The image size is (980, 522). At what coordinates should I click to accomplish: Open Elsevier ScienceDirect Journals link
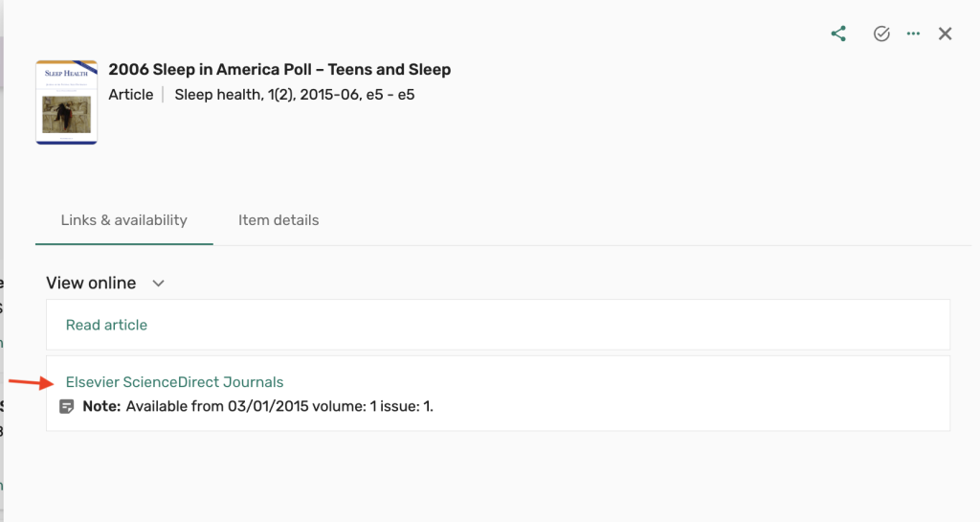click(174, 382)
